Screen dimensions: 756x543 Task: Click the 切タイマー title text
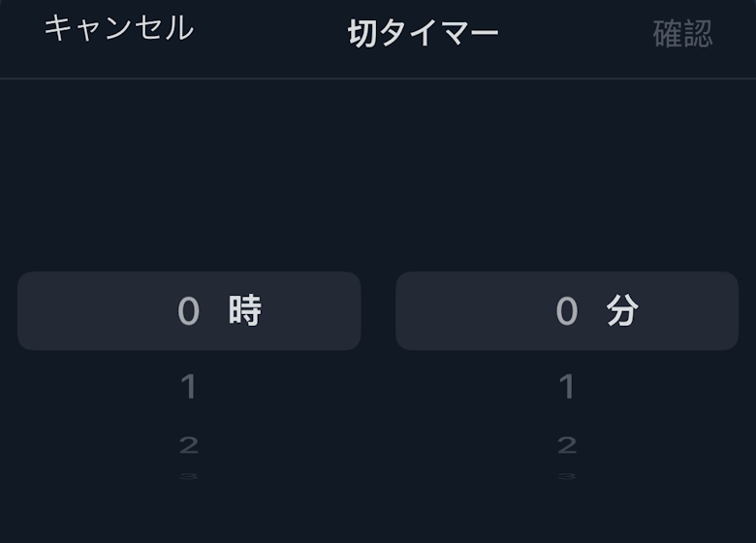click(423, 34)
